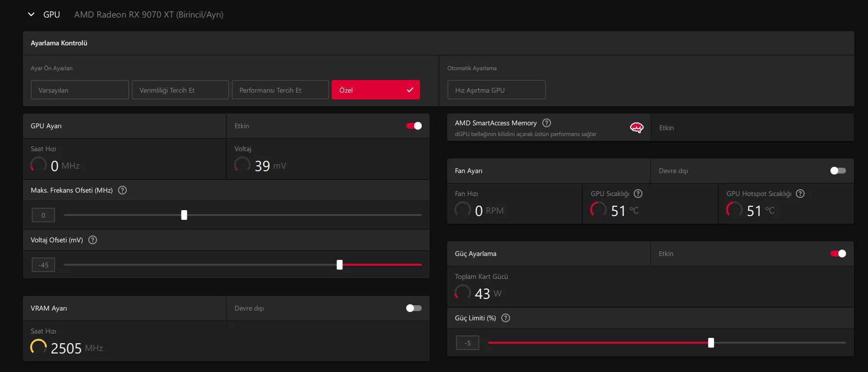Enable the VRAM Ayarı toggle
Image resolution: width=868 pixels, height=372 pixels.
tap(414, 308)
